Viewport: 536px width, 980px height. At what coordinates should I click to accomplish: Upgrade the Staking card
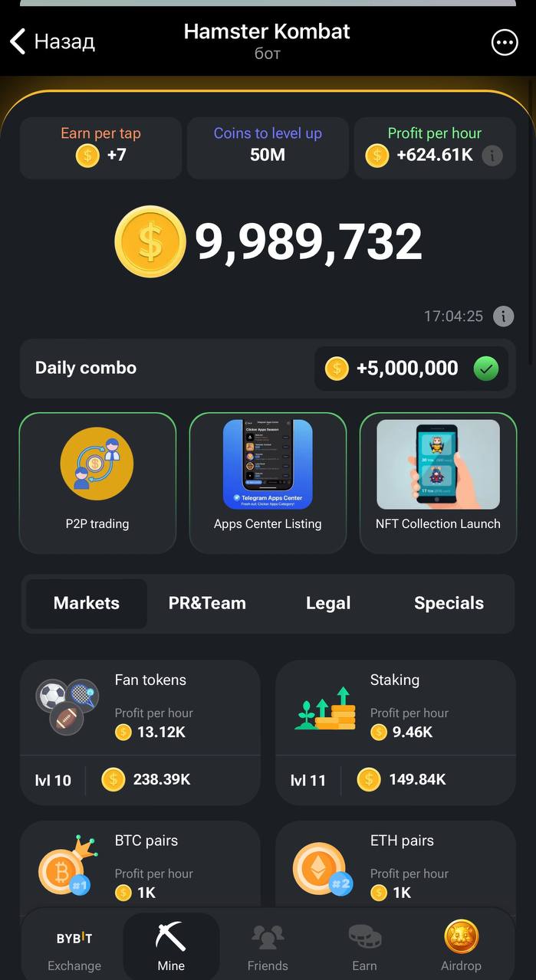pos(396,733)
